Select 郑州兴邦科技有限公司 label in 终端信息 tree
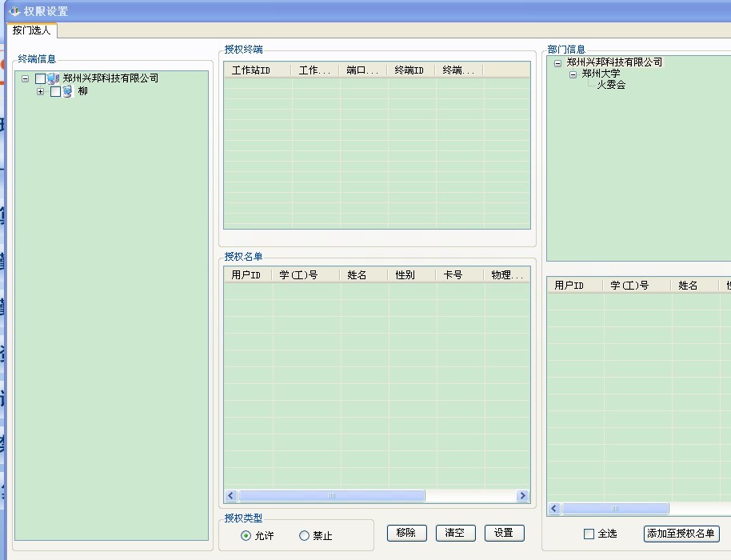This screenshot has width=731, height=560. [x=110, y=78]
